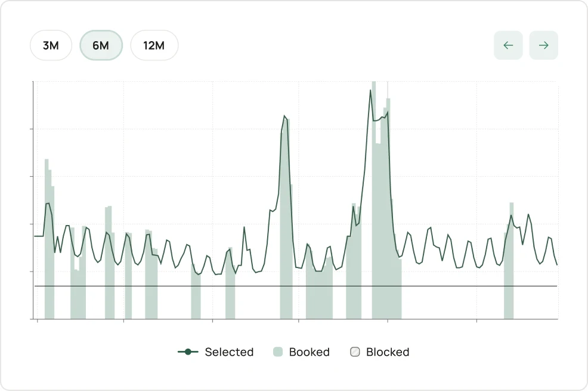The height and width of the screenshot is (391, 588).
Task: Click the tallest booked bar in chart
Action: tap(374, 200)
